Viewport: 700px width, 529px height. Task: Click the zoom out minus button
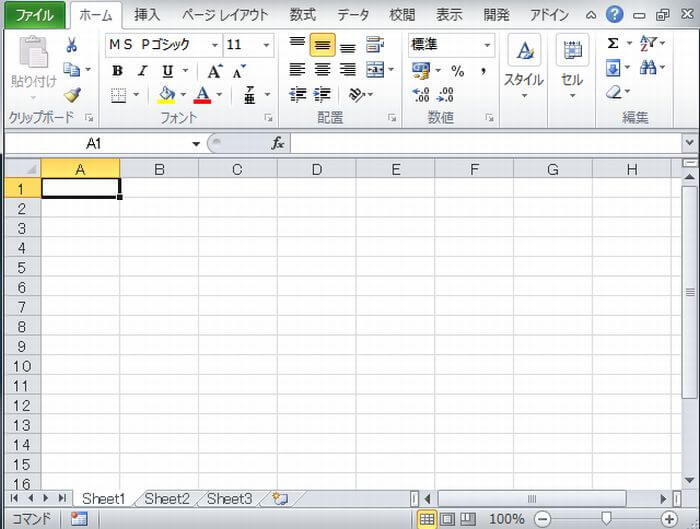click(543, 519)
